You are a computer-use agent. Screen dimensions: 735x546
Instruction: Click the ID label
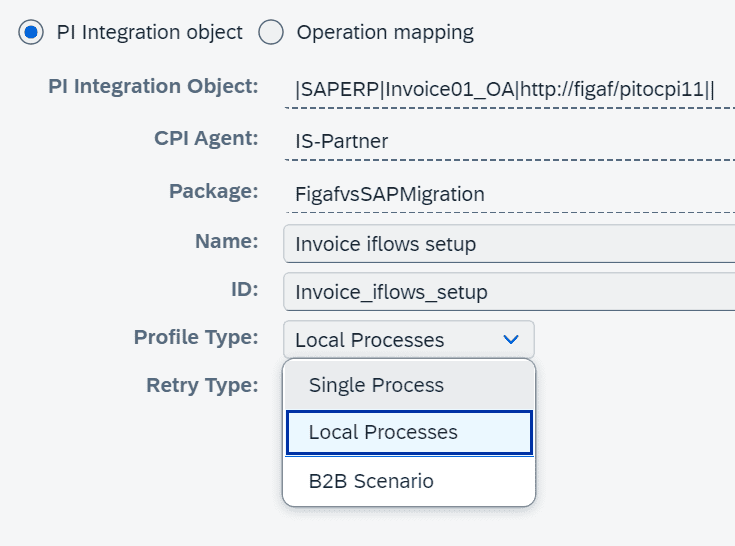(245, 289)
